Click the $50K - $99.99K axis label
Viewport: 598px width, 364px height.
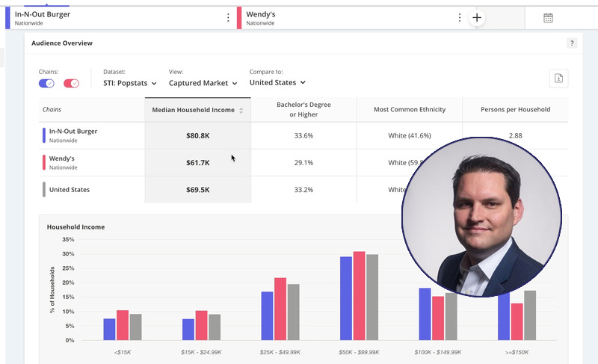click(x=359, y=352)
